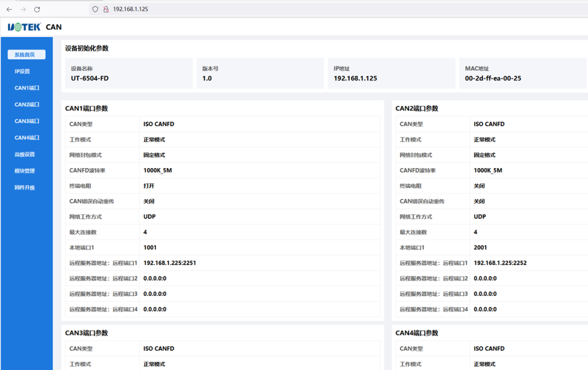Viewport: 588px width, 370px height.
Task: Click the browser forward arrow
Action: (23, 9)
